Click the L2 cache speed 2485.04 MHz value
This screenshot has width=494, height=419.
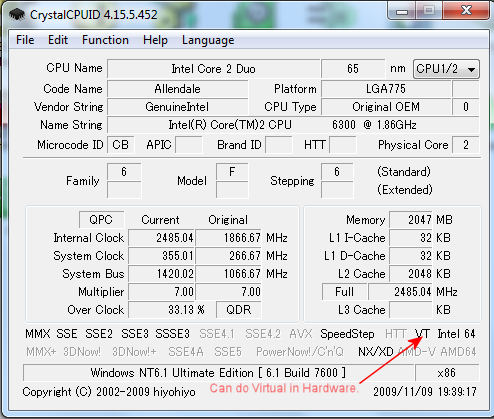click(401, 292)
